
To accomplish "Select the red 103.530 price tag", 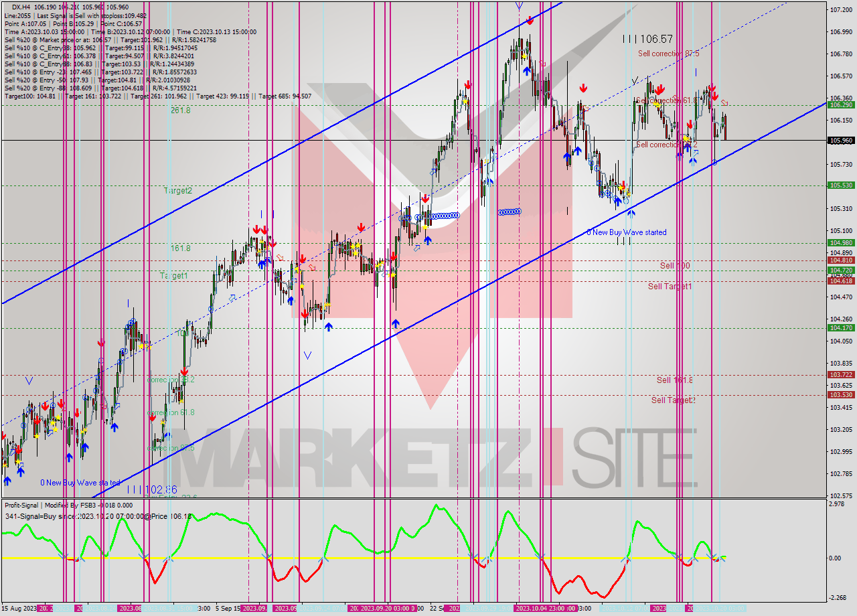I will [841, 395].
